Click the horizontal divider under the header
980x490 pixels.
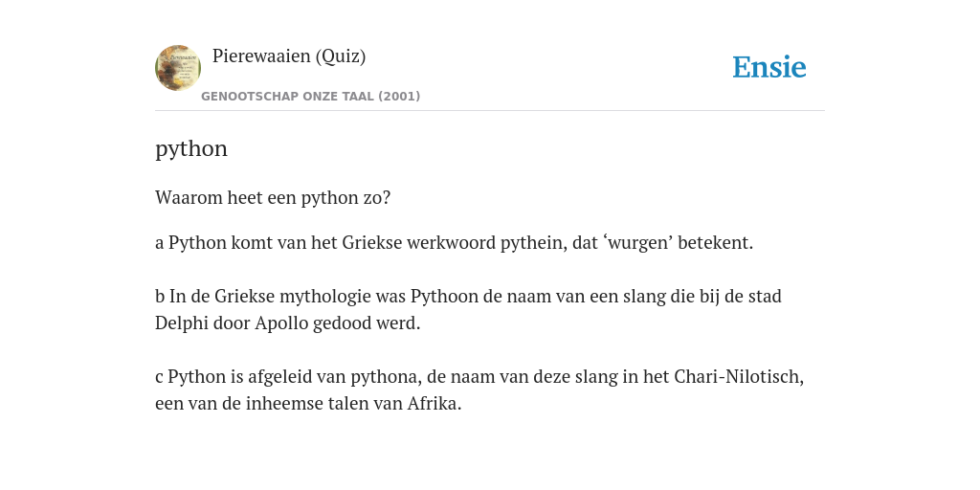point(490,111)
